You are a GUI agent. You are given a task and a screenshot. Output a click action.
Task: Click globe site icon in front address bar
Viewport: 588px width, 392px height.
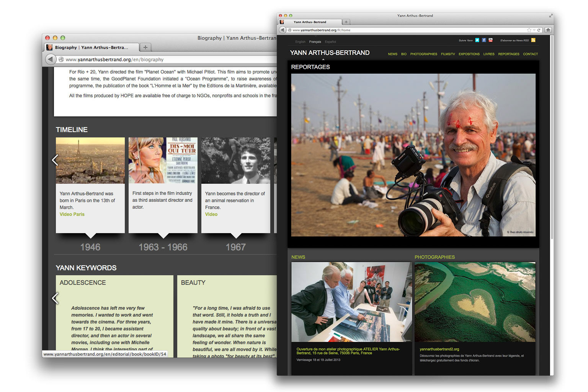pyautogui.click(x=290, y=30)
